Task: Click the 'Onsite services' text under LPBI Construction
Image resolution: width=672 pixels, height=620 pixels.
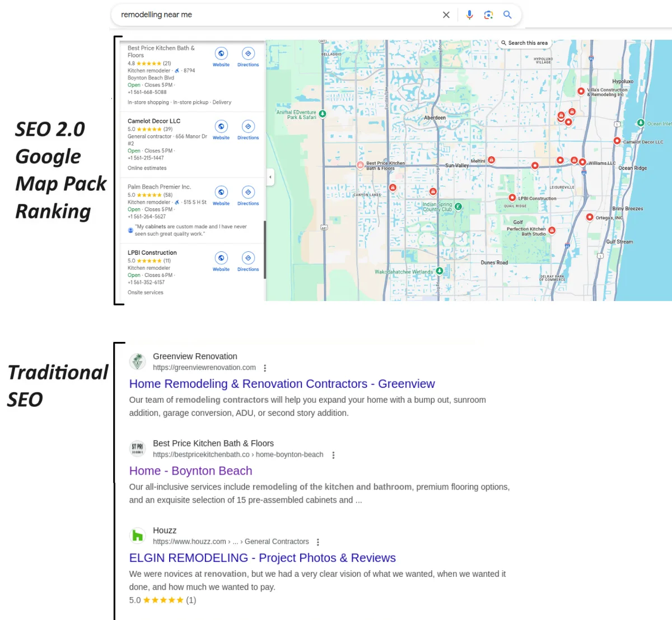Action: [146, 293]
